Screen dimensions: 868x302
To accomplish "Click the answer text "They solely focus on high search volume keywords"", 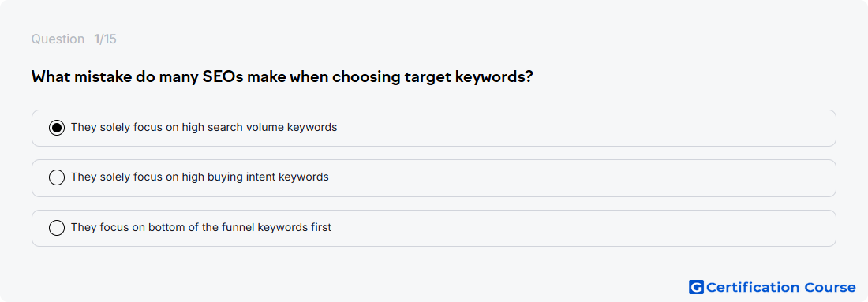I will click(x=204, y=127).
